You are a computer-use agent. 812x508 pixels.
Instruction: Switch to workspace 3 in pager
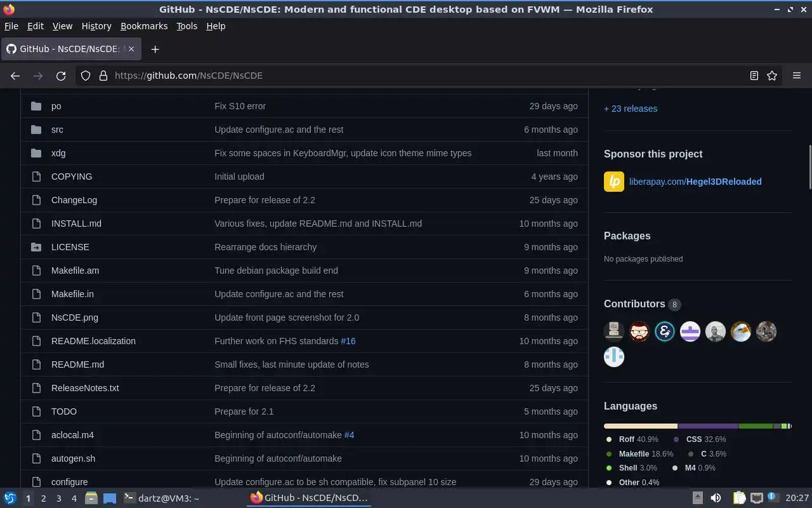coord(58,498)
